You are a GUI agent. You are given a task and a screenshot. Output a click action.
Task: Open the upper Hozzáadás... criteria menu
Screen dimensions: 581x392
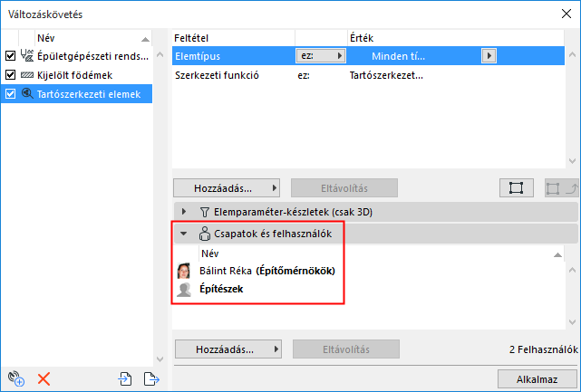pyautogui.click(x=227, y=188)
